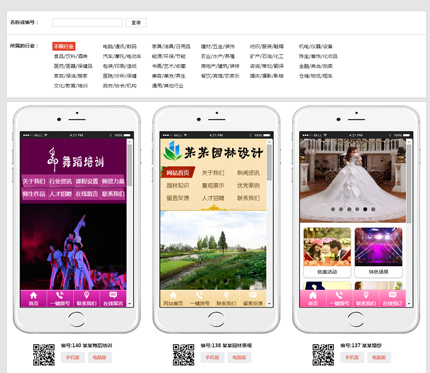Click the 查询 search button
Image resolution: width=430 pixels, height=373 pixels.
(x=136, y=23)
